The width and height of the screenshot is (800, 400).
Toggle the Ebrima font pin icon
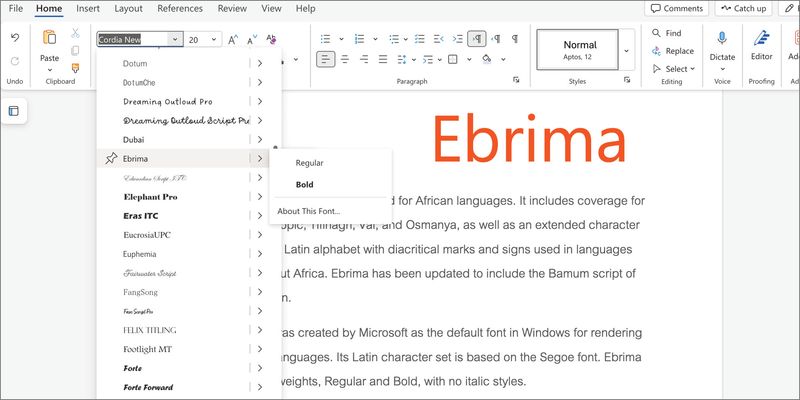(x=111, y=158)
